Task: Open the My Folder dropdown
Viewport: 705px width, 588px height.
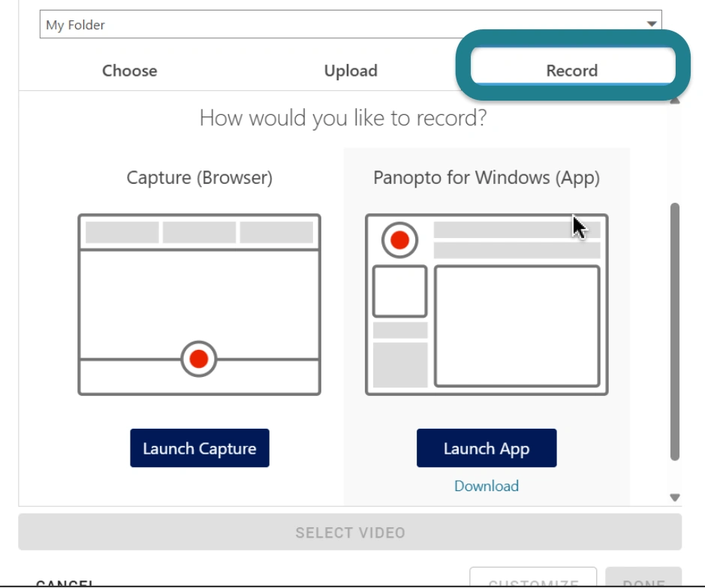Action: [351, 24]
